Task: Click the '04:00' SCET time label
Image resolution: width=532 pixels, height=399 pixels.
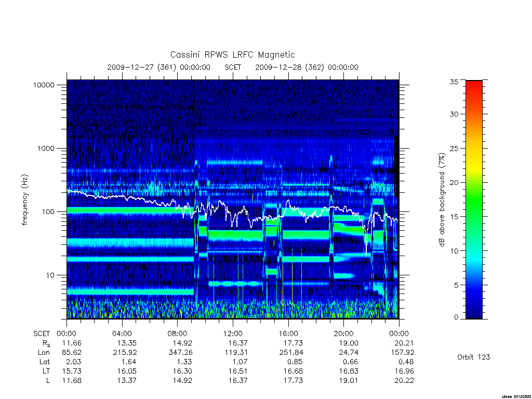Action: (x=122, y=334)
